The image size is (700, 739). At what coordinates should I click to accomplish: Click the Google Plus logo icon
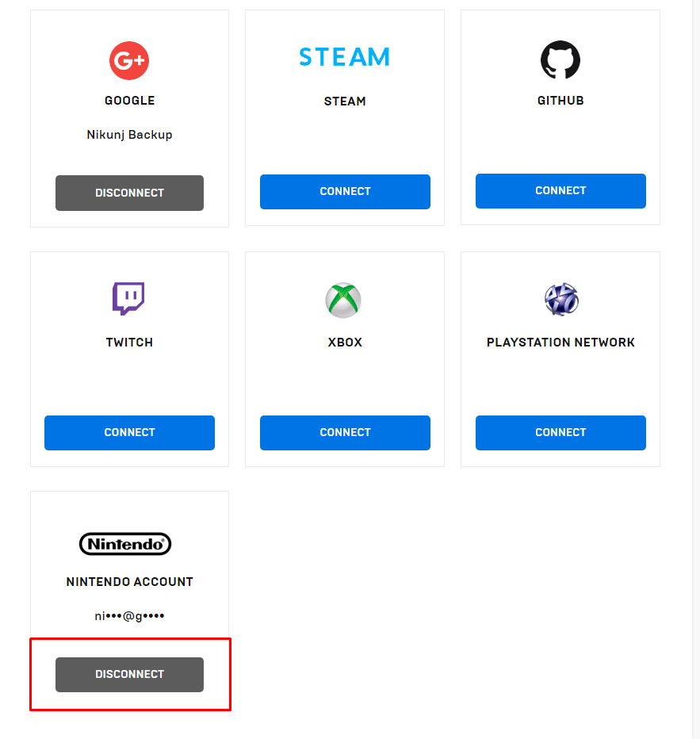click(x=129, y=60)
